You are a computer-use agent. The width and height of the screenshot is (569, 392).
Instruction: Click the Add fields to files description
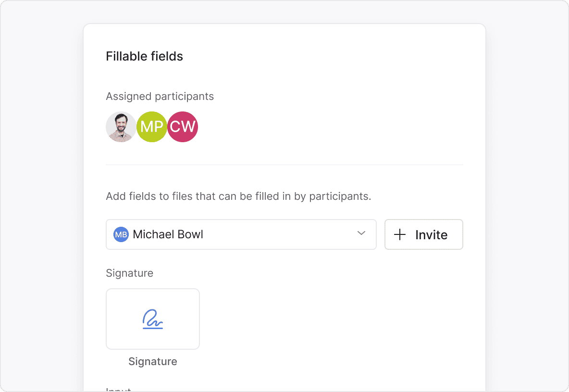pyautogui.click(x=238, y=196)
